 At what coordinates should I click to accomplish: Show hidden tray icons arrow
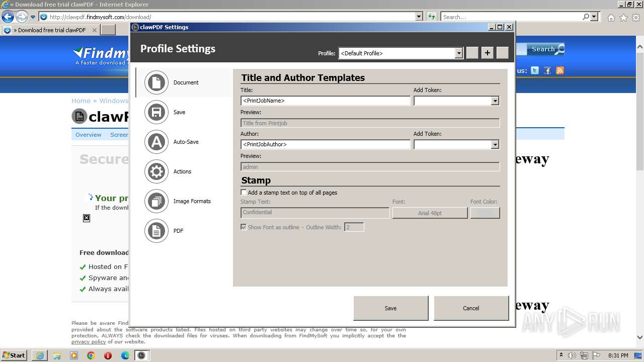point(561,355)
